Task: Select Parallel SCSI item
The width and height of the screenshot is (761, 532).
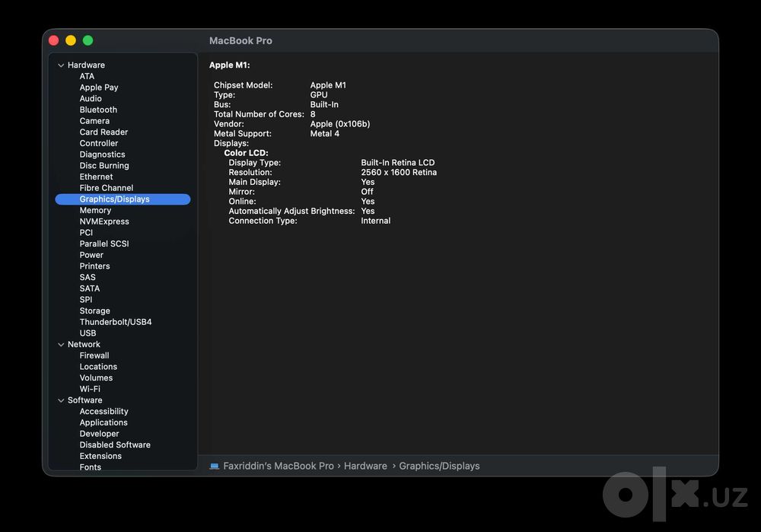Action: pyautogui.click(x=104, y=244)
